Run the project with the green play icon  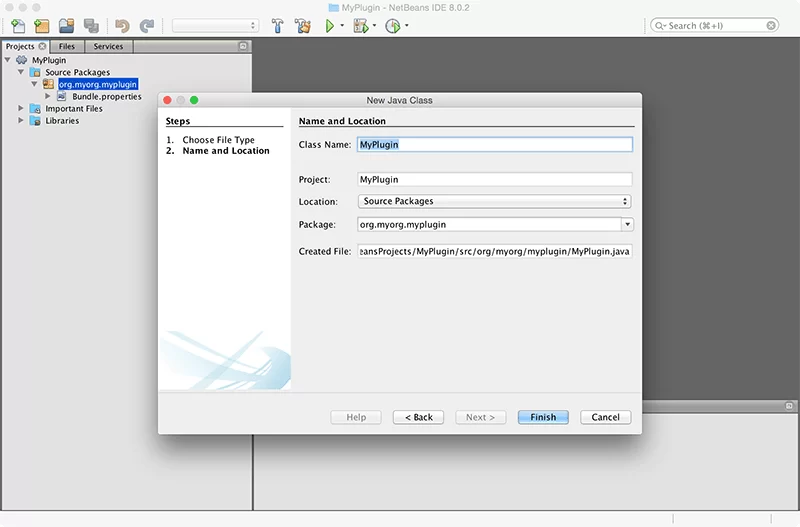point(330,26)
